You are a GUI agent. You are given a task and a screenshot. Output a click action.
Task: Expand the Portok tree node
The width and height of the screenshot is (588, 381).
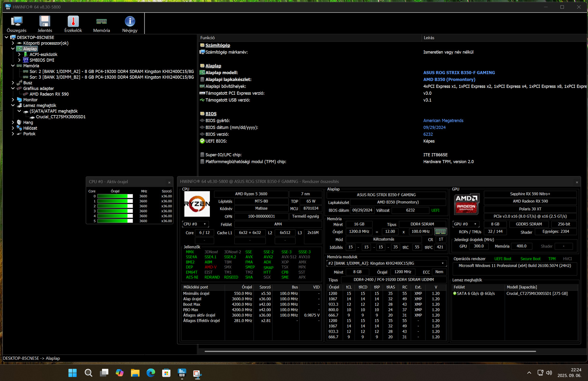coord(13,134)
